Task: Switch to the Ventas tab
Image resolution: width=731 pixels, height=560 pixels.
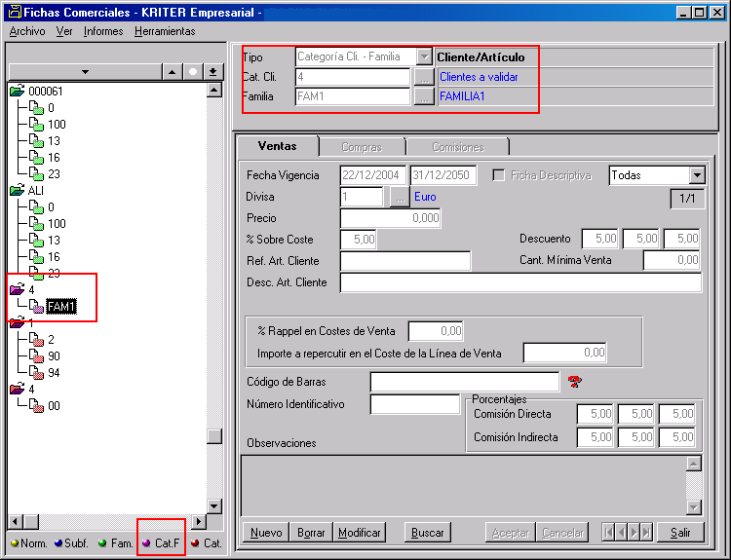Action: pyautogui.click(x=278, y=146)
